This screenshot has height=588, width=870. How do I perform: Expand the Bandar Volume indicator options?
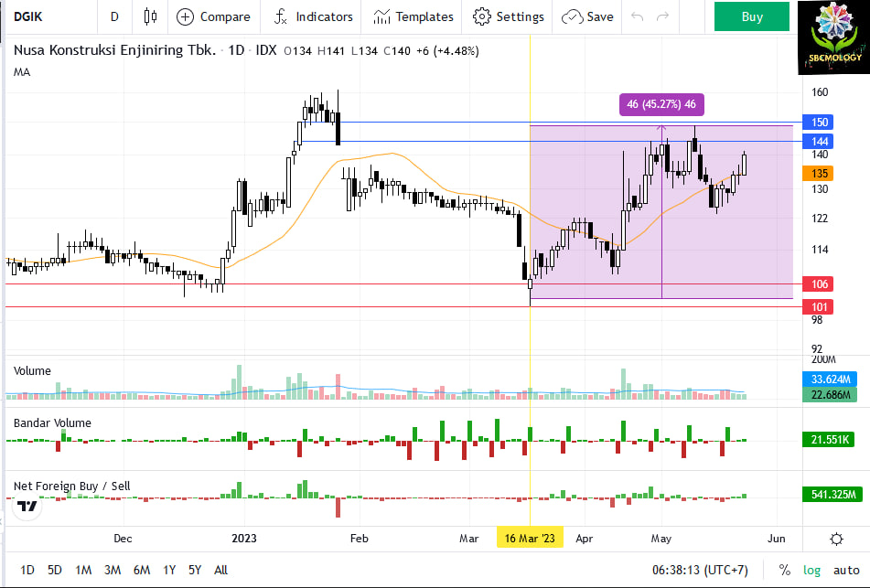(x=51, y=422)
